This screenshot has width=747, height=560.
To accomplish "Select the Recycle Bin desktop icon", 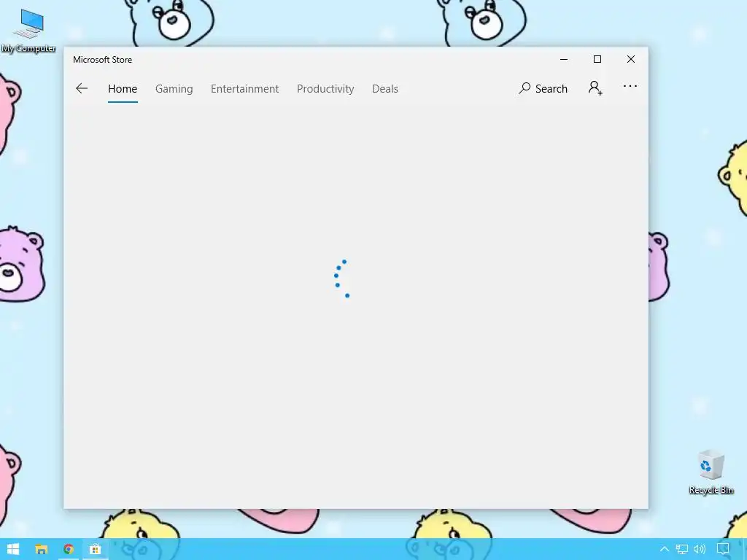I will coord(711,472).
